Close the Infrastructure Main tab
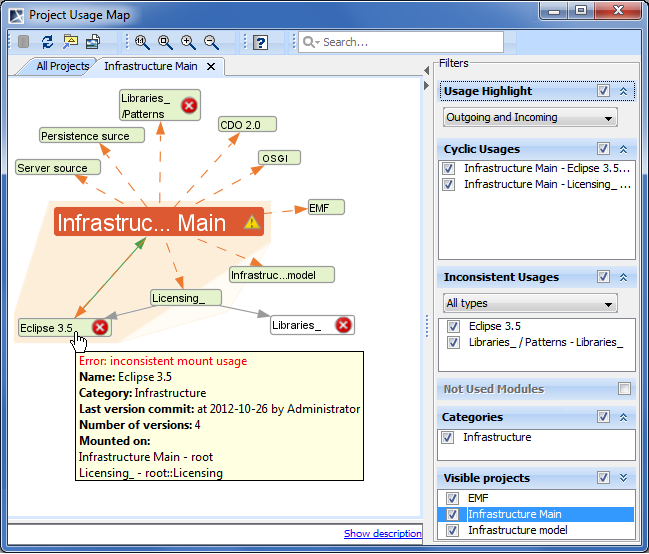 coord(211,66)
